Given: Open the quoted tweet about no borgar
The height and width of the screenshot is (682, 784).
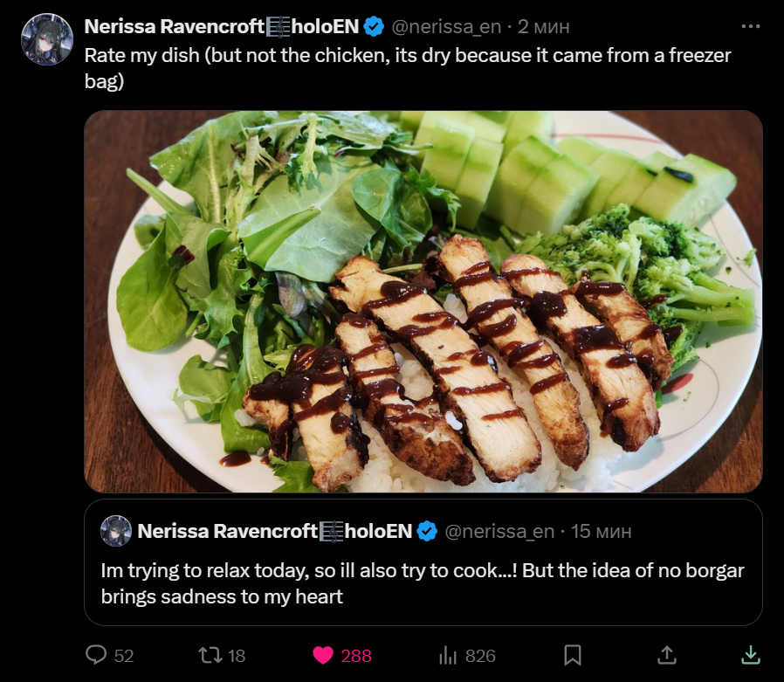Looking at the screenshot, I should tap(423, 583).
